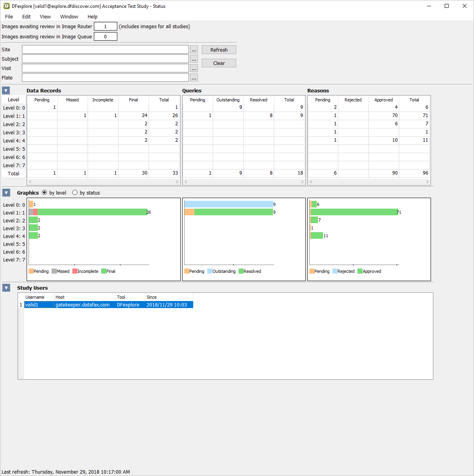Click into the Site input field
The image size is (474, 476).
105,50
